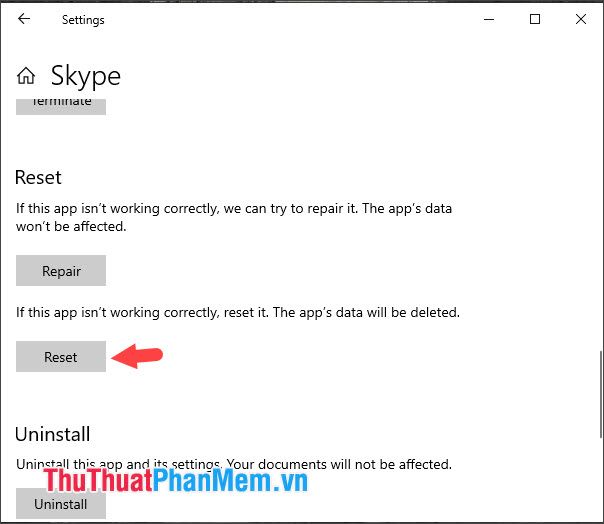Open Settings home via house icon

click(x=26, y=76)
